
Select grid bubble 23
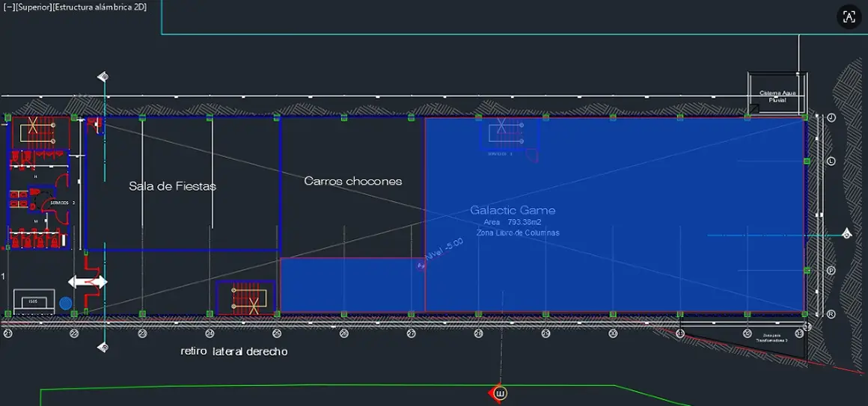pos(142,333)
